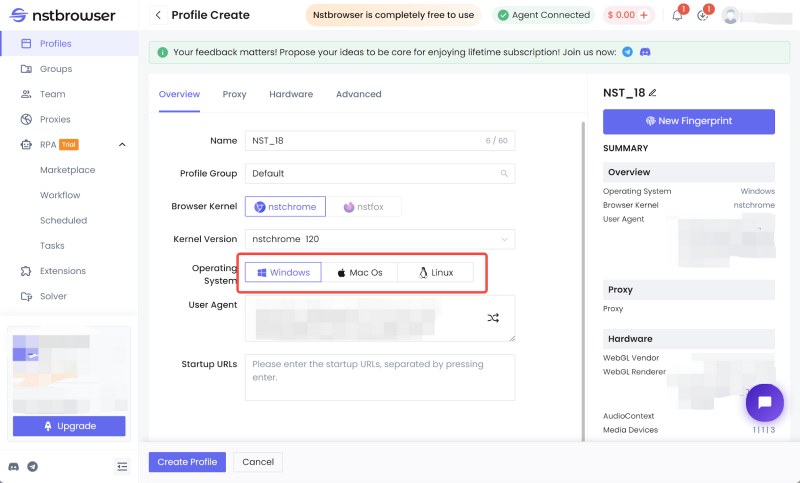
Task: Click the form's vertical scrollbar
Action: tap(583, 281)
